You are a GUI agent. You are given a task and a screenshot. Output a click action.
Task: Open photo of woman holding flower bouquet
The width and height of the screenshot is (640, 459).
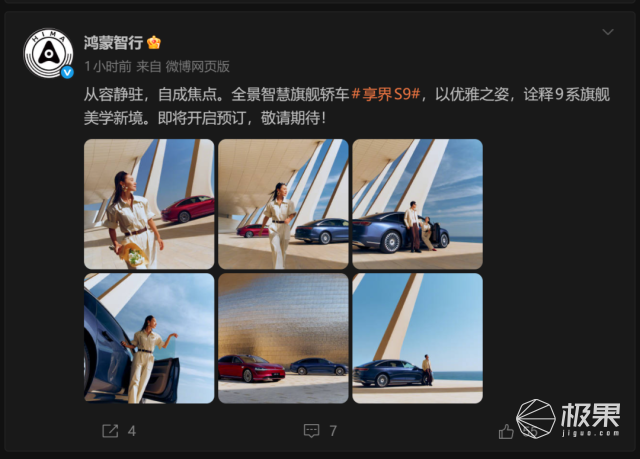149,204
